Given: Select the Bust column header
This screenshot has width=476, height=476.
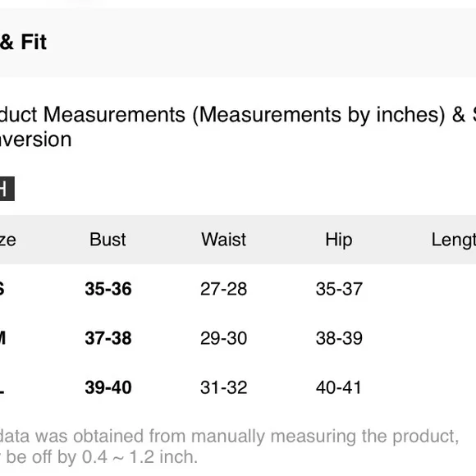Looking at the screenshot, I should click(108, 240).
